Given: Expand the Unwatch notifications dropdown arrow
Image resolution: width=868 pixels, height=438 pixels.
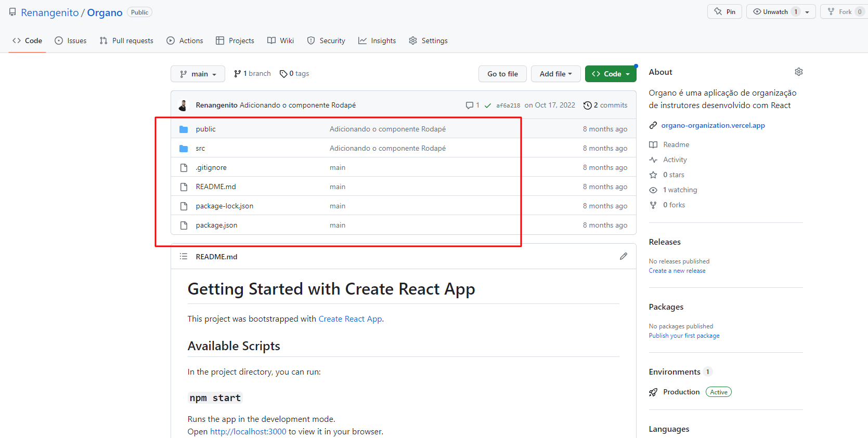Looking at the screenshot, I should (x=808, y=12).
